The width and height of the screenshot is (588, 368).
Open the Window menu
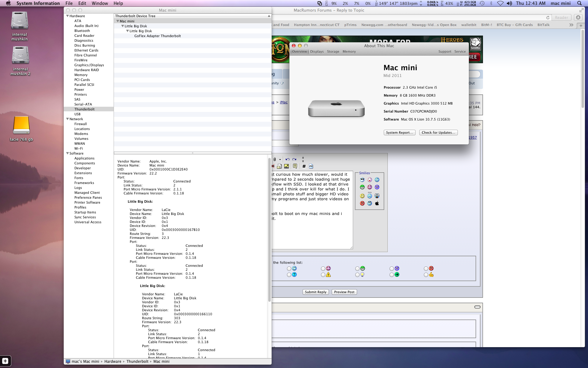100,3
